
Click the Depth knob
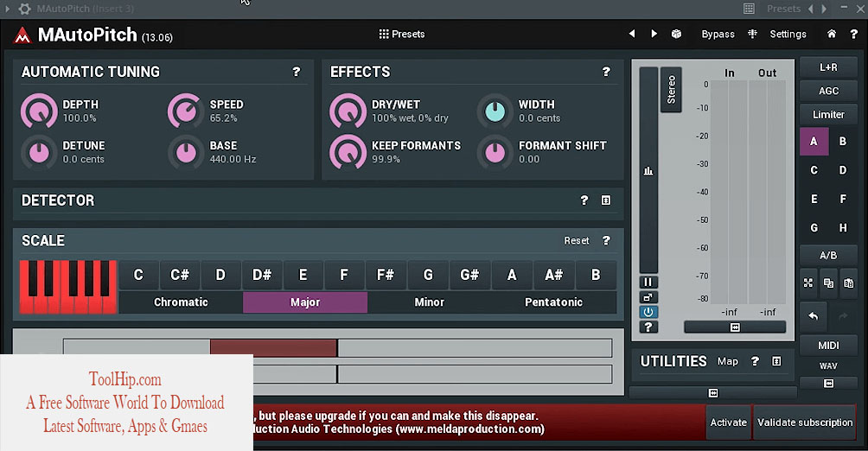click(x=39, y=111)
